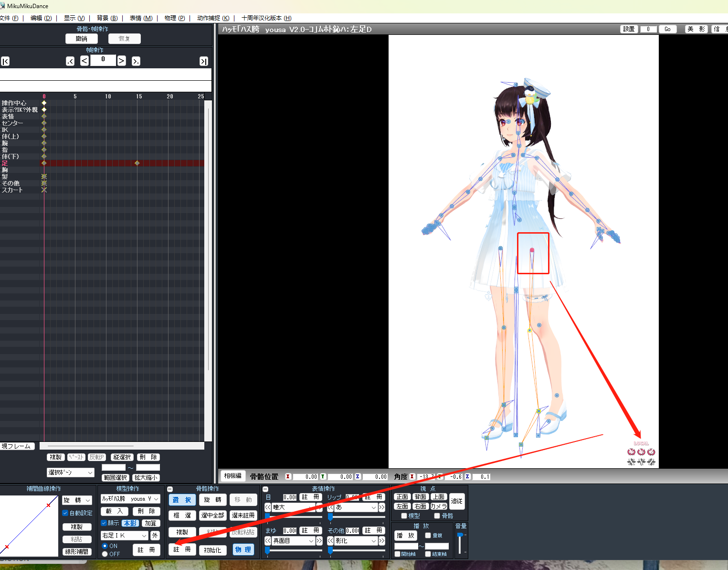
Task: Open the 選択ボーン dropdown above 範囲選択
Action: (x=70, y=472)
